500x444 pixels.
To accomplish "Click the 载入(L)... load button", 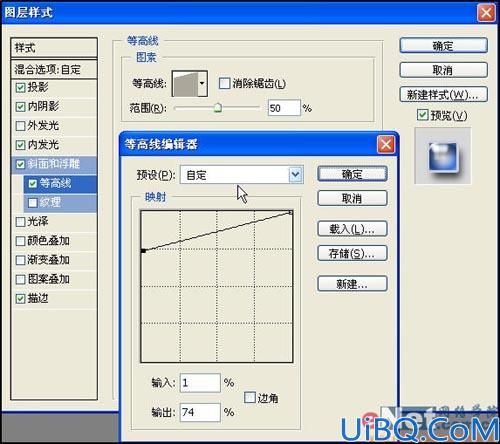I will pos(352,229).
